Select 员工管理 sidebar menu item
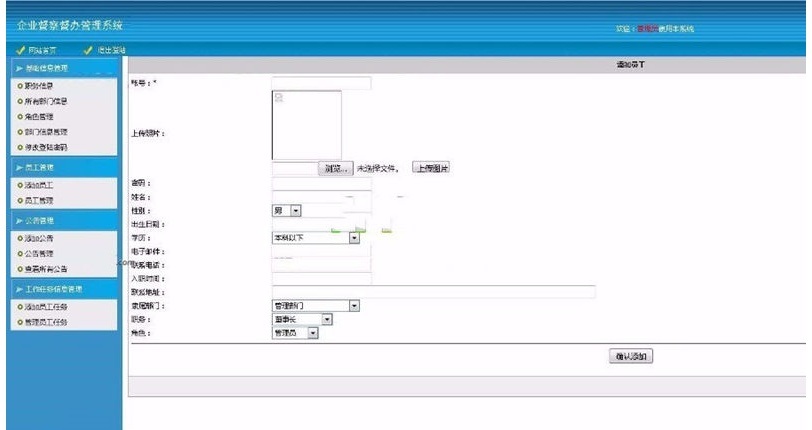 pos(40,201)
